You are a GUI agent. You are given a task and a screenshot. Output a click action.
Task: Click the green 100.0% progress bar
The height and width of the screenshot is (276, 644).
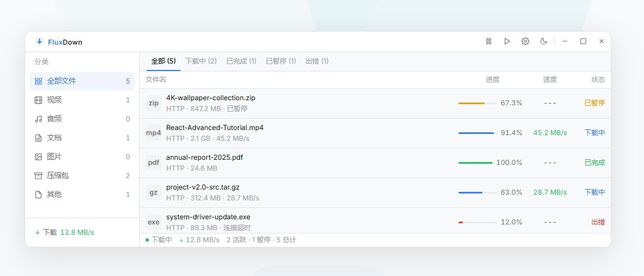pyautogui.click(x=476, y=163)
